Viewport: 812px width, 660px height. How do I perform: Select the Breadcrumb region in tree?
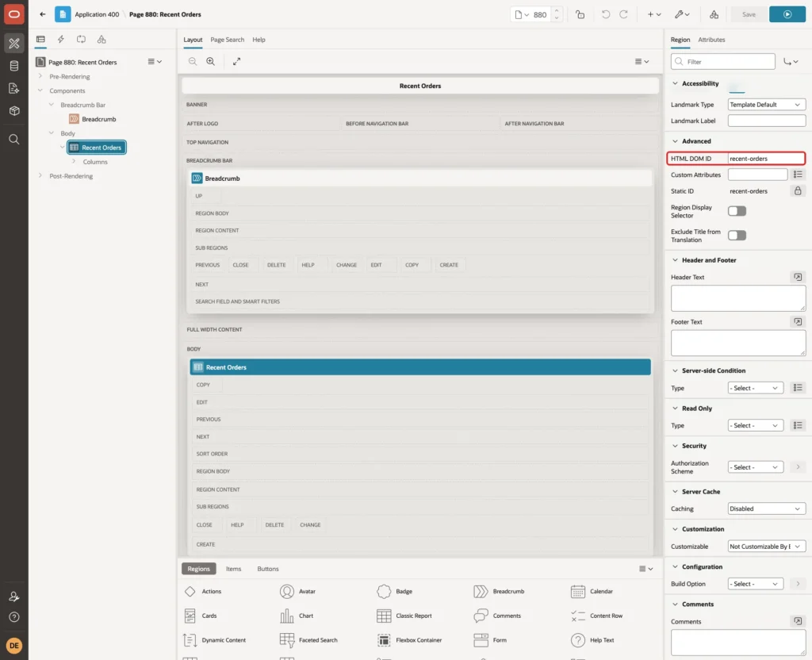point(98,119)
